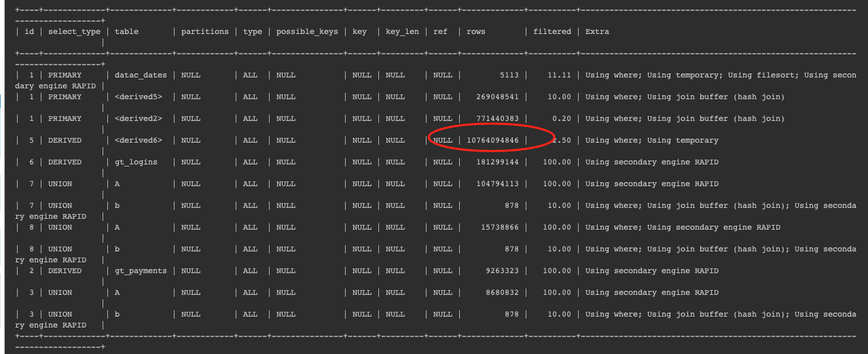
Task: Click the rows value 181299144
Action: click(x=497, y=162)
